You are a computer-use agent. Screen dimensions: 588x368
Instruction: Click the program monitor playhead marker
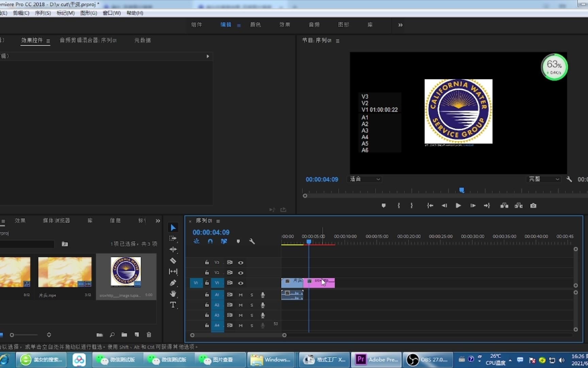462,190
